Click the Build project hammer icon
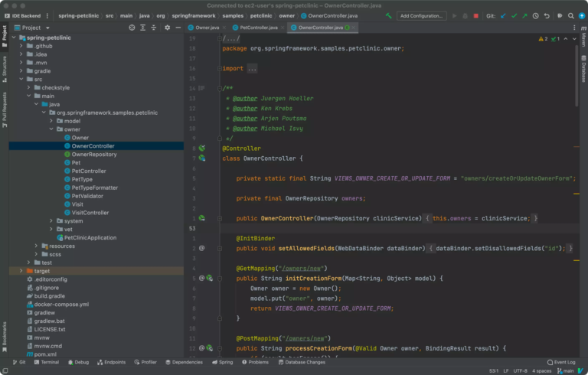 pos(388,16)
